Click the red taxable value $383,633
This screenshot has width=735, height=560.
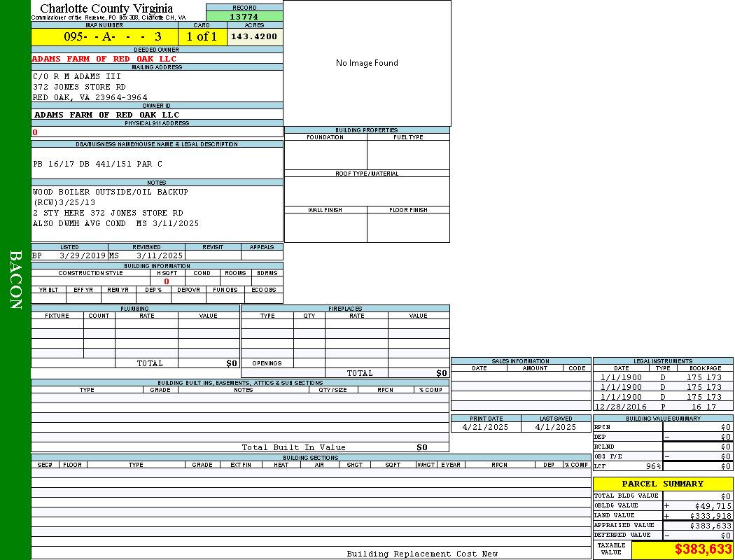tap(703, 550)
